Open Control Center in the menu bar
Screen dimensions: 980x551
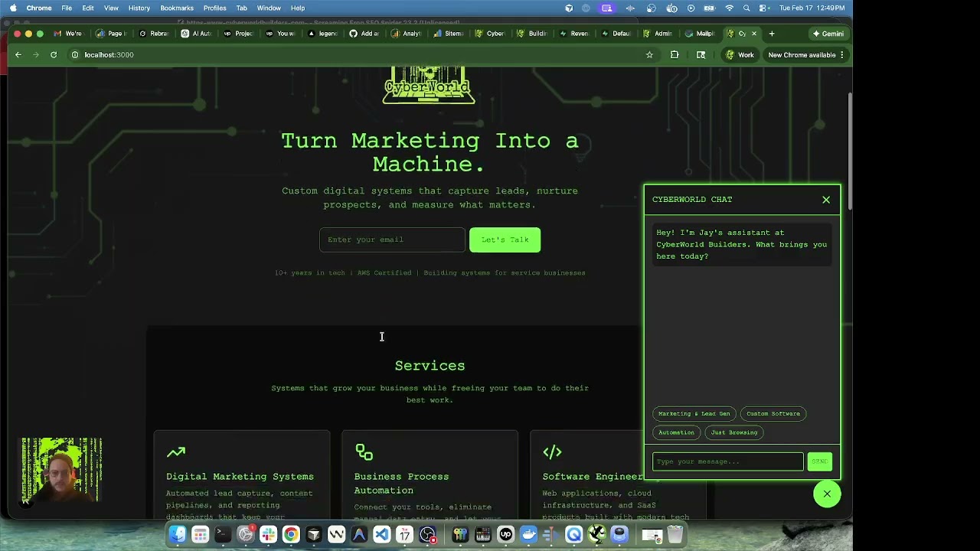tap(763, 8)
